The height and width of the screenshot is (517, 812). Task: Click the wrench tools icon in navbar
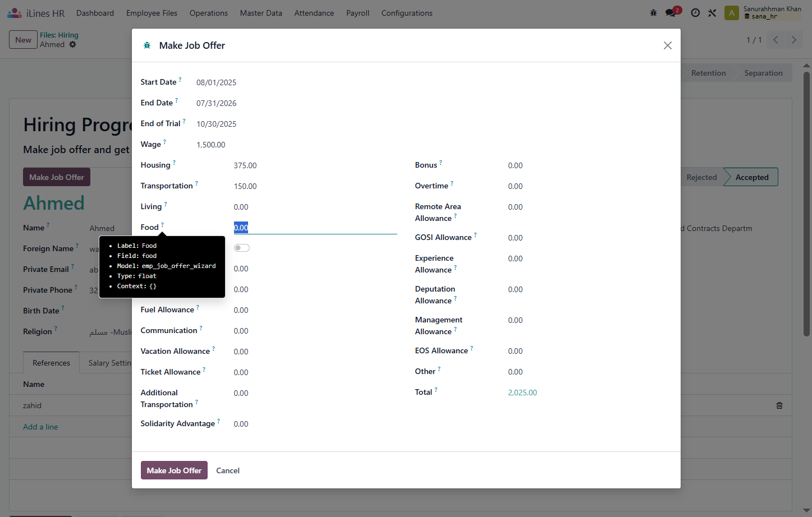pos(712,13)
